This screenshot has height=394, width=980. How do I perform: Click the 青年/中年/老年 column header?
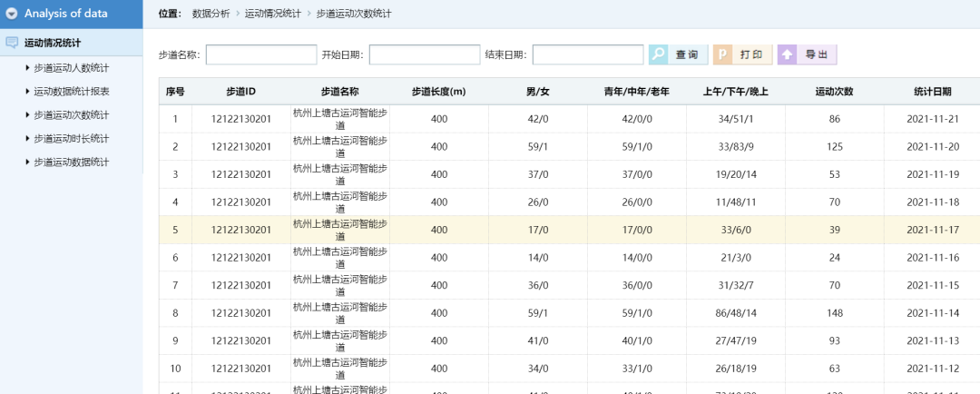click(x=637, y=92)
